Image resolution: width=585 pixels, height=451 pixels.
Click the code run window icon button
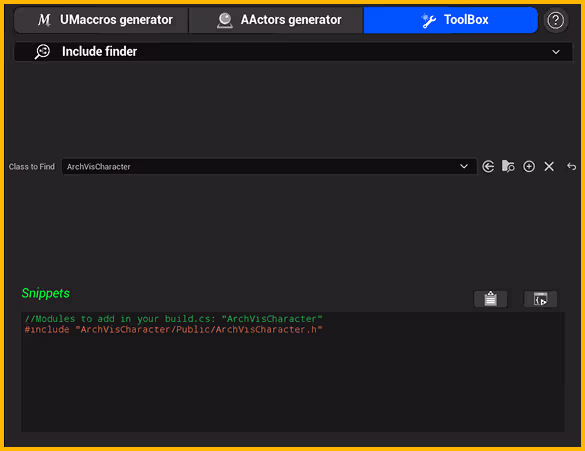[540, 299]
